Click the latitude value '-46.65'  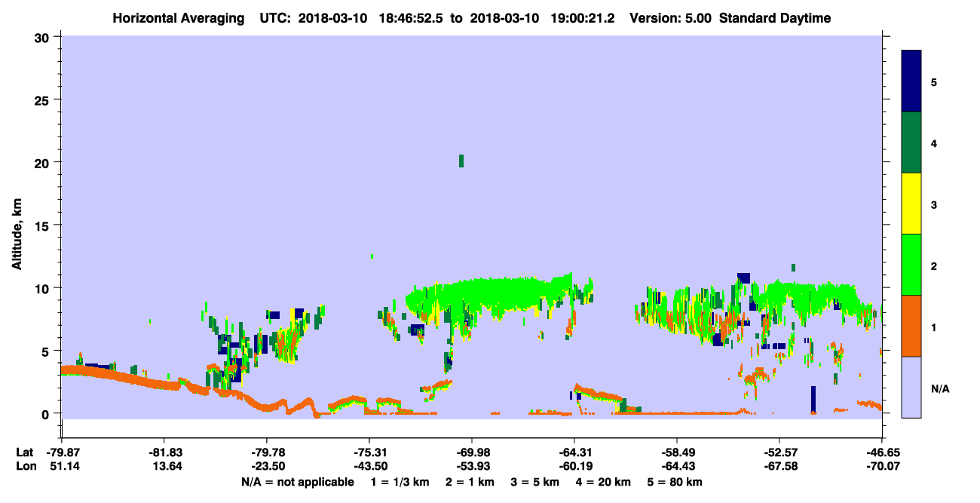882,452
